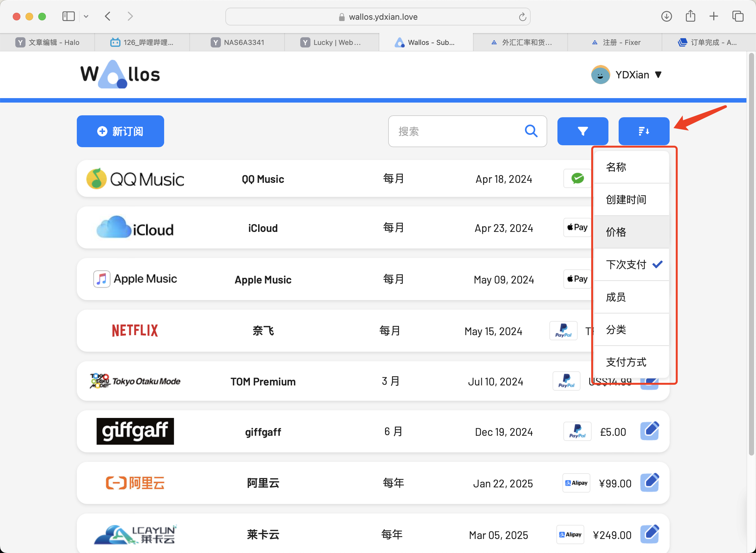Click the Apple Pay icon on iCloud row
Image resolution: width=756 pixels, height=553 pixels.
point(578,227)
